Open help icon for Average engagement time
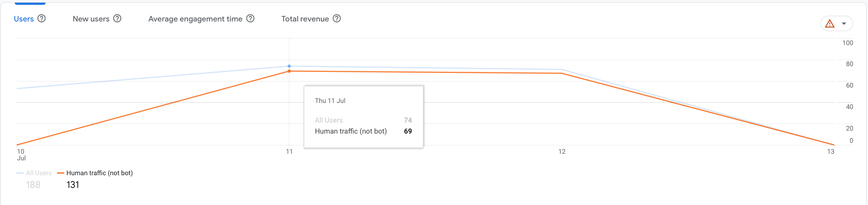Viewport: 868px width, 205px height. point(250,18)
